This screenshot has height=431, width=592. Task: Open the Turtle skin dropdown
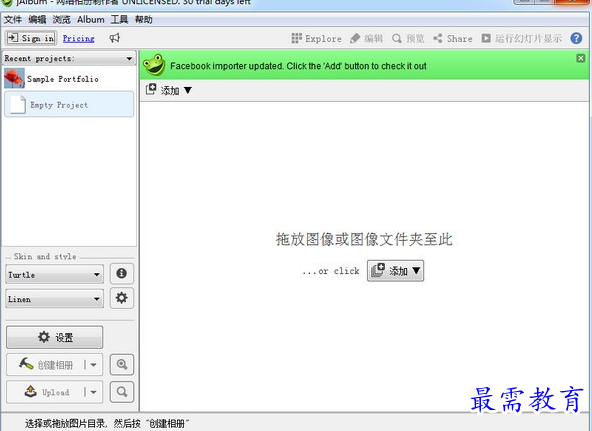[54, 275]
